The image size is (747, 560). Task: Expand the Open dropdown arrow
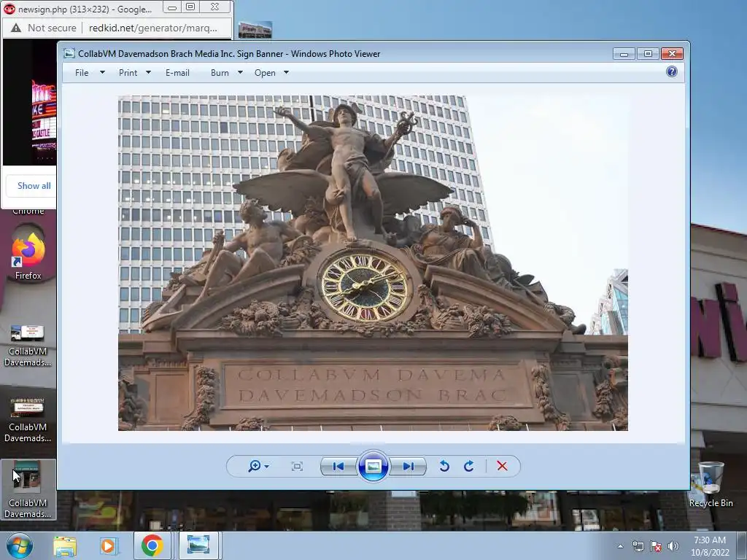pos(286,73)
